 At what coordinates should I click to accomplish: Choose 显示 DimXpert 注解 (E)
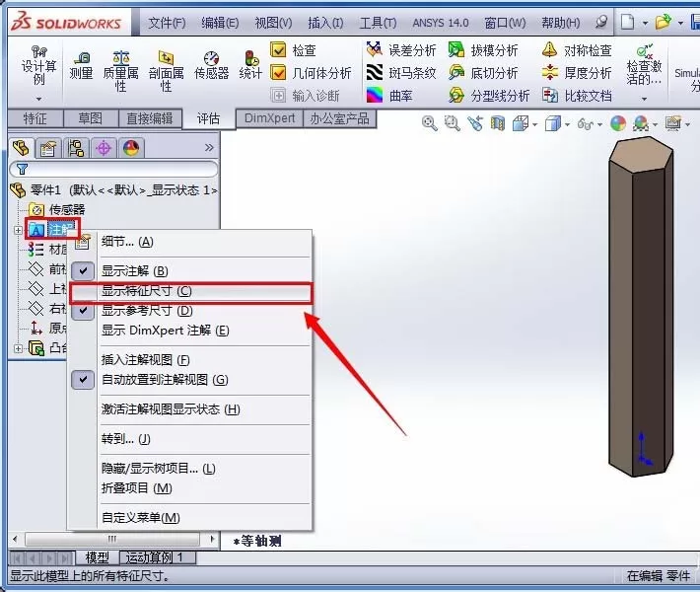tap(189, 331)
